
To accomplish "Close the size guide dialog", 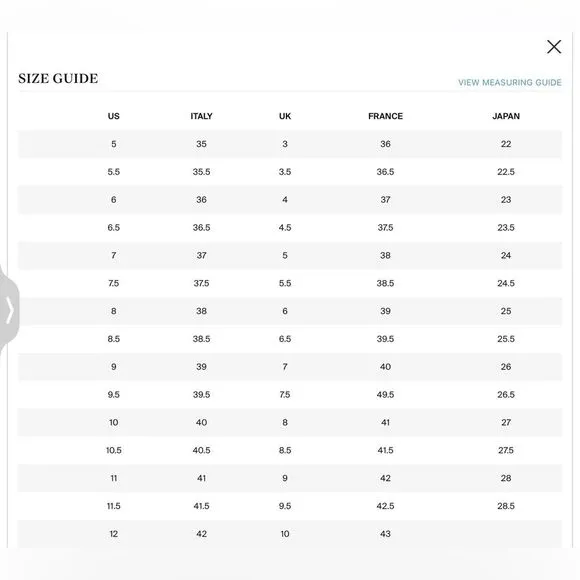I will pyautogui.click(x=554, y=47).
